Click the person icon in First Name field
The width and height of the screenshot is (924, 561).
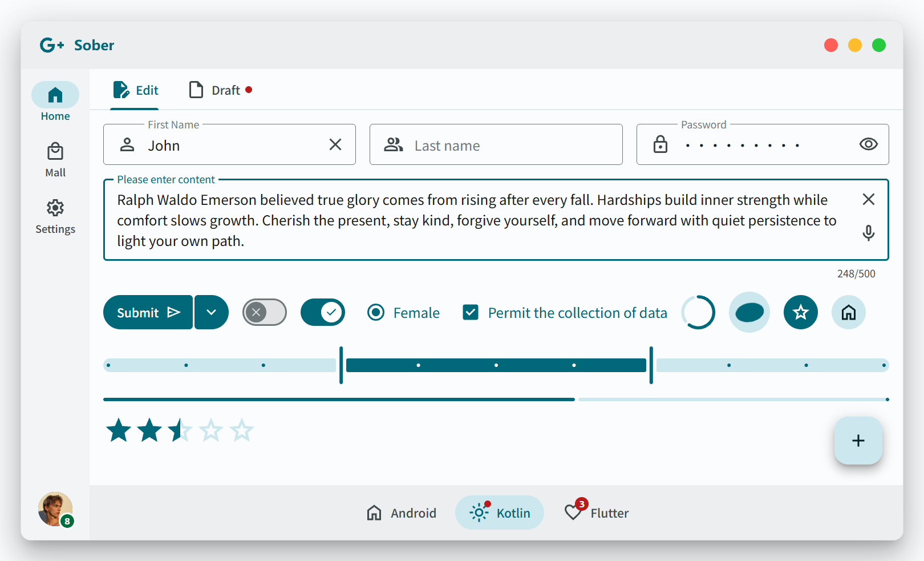[x=127, y=145]
